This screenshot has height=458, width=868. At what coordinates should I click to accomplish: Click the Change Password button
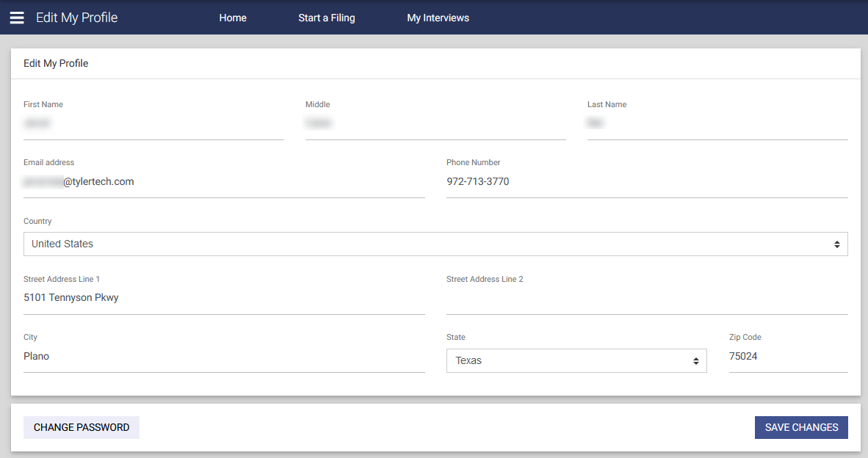81,427
